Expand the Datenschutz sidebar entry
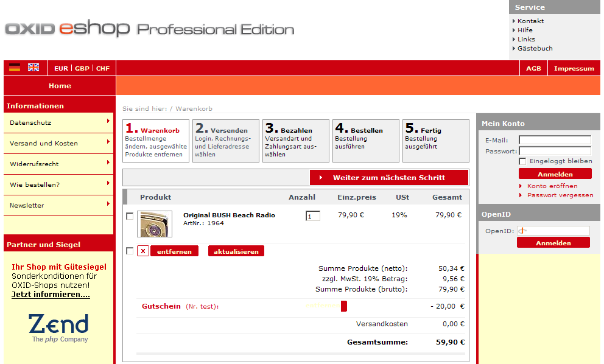Image resolution: width=604 pixels, height=364 pixels. (58, 123)
